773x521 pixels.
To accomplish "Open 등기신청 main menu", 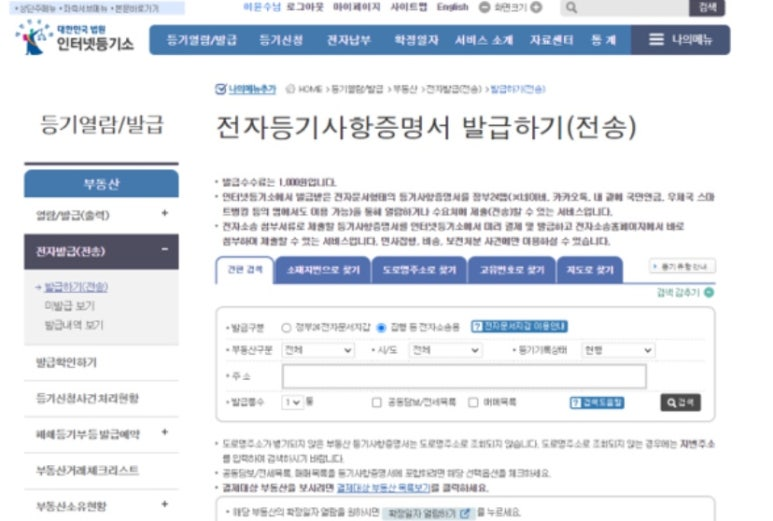I will [x=281, y=40].
